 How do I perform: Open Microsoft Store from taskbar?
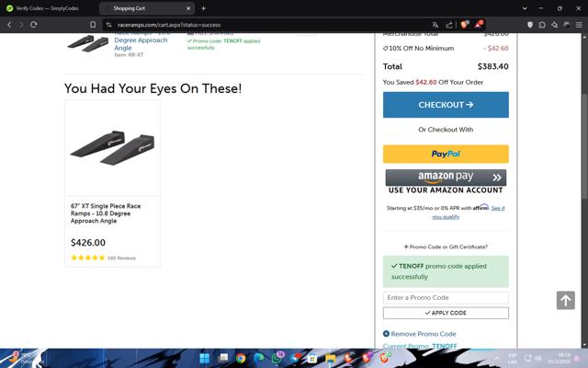click(312, 358)
